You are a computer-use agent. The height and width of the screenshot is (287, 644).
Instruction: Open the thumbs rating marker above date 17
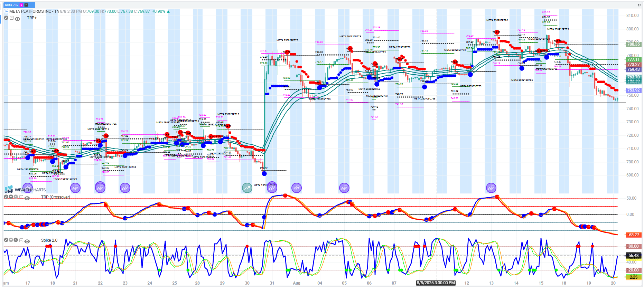[x=28, y=188]
